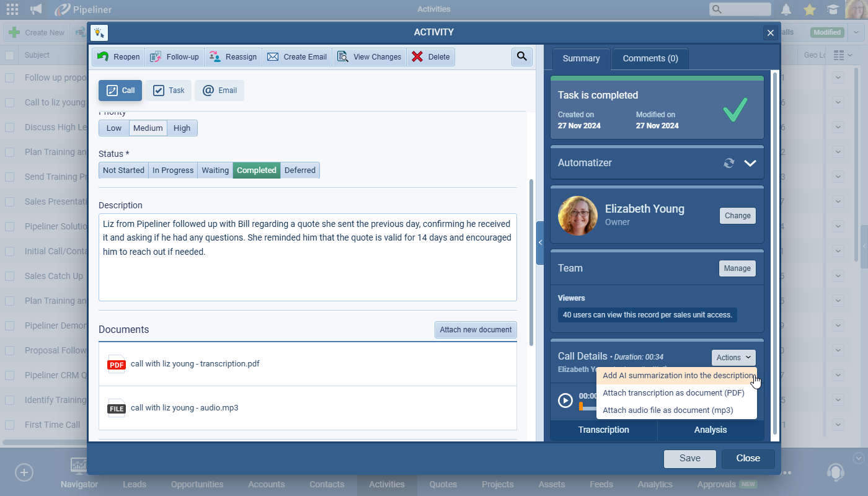Click the Attach new document button
The image size is (868, 496).
476,330
